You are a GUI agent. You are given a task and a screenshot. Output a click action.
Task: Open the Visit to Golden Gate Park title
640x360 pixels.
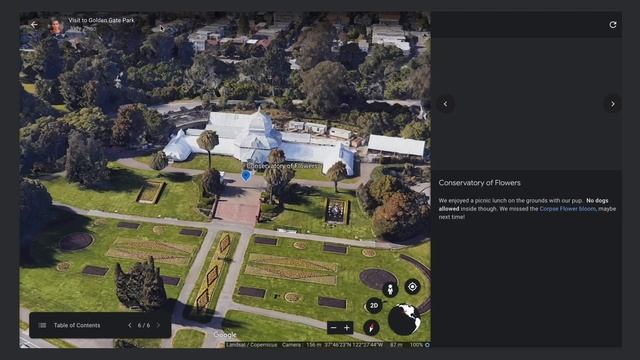pos(101,20)
